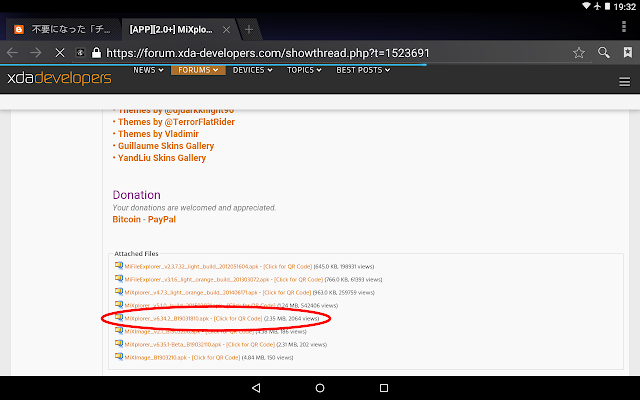The height and width of the screenshot is (400, 640).
Task: Click attachment icon for MiFileExplorer_v2.3.7.32 file
Action: (119, 266)
